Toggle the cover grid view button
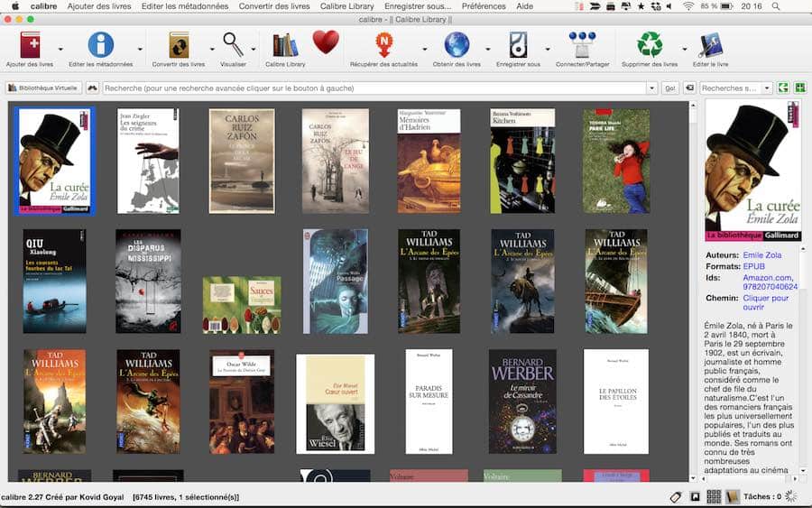Screen dimensions: 812x508 [714, 497]
